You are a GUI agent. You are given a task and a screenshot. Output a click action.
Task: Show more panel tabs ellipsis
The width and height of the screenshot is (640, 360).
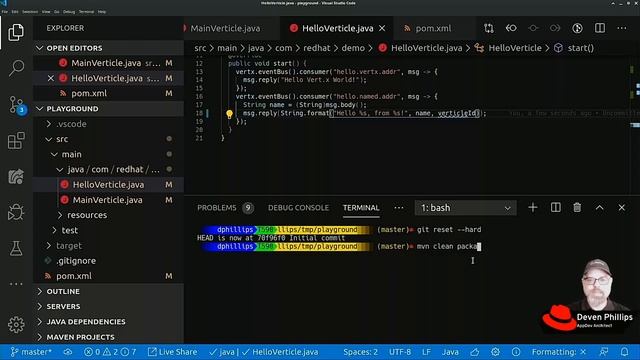[399, 208]
